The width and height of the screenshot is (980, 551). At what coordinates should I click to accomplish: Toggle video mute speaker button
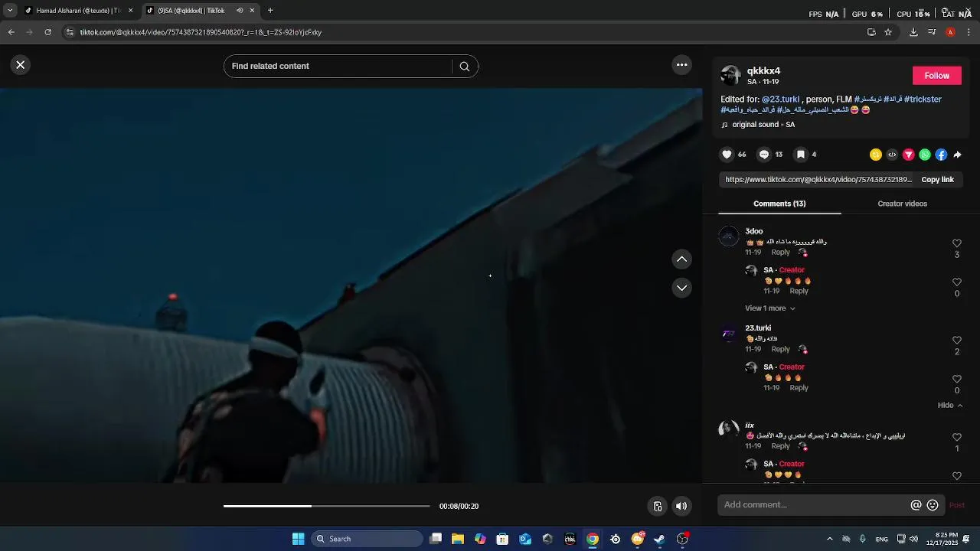click(x=681, y=506)
